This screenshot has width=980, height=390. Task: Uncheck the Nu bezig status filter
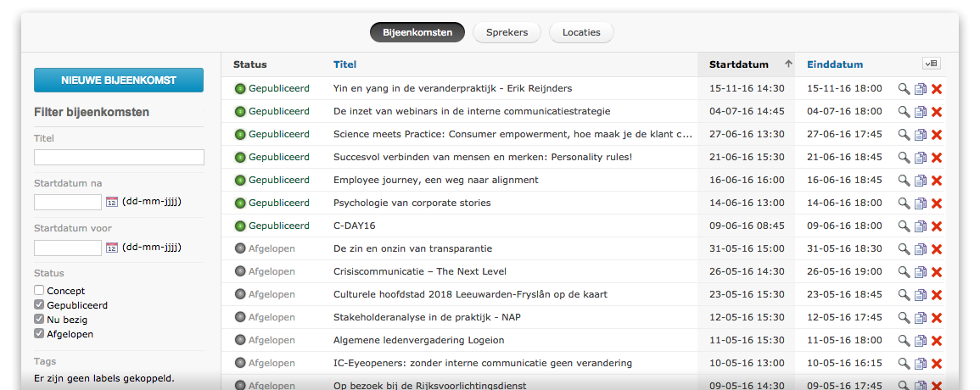(x=39, y=320)
